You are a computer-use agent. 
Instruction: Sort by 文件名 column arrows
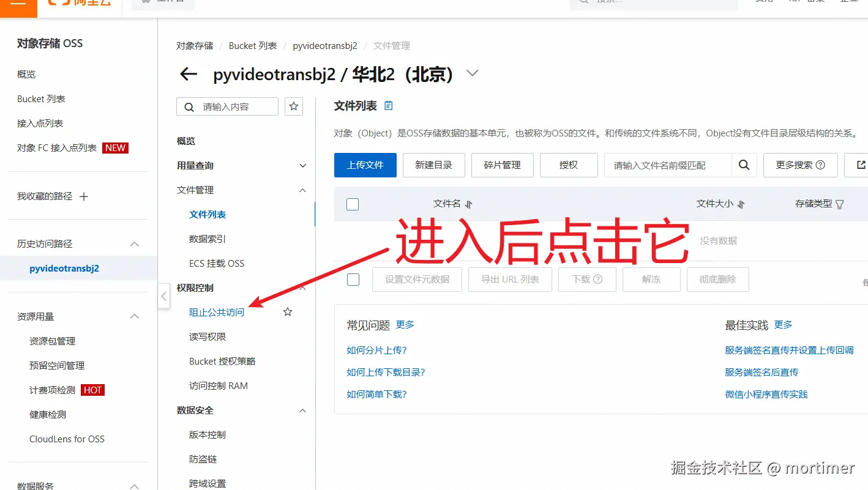pyautogui.click(x=468, y=204)
